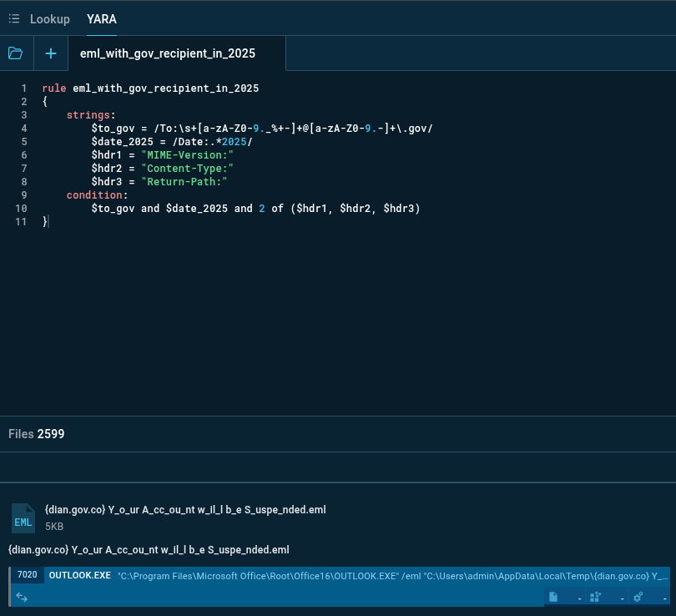
Task: Add a new YARA rule tab
Action: click(51, 53)
